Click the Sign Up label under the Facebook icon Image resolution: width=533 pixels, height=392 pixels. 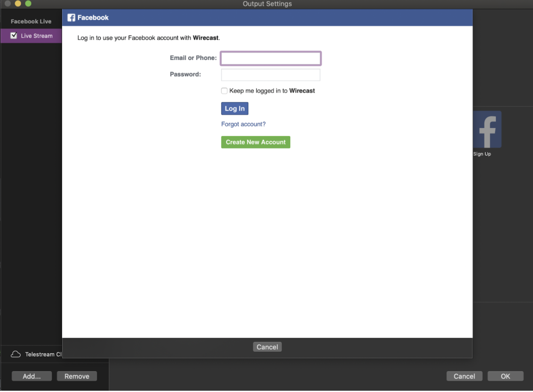coord(482,154)
